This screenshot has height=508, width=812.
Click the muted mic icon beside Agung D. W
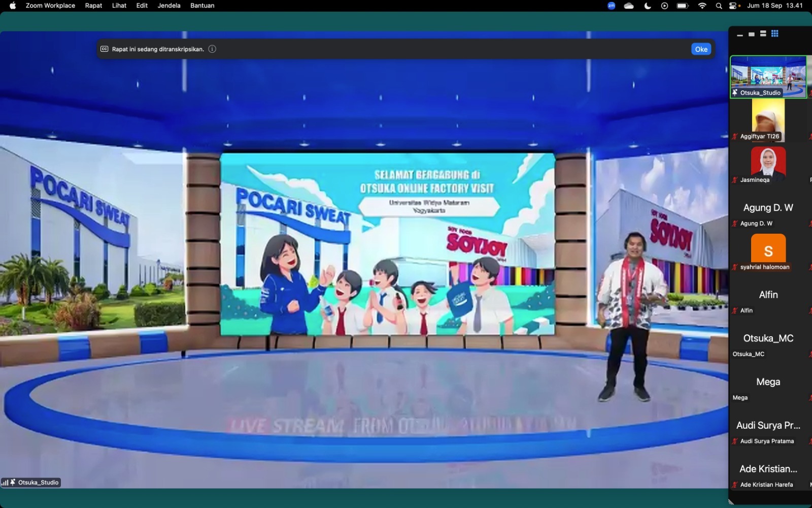pos(735,224)
